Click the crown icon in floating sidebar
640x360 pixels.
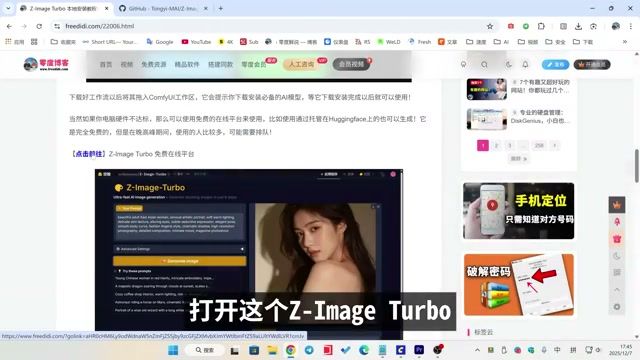[x=617, y=205]
